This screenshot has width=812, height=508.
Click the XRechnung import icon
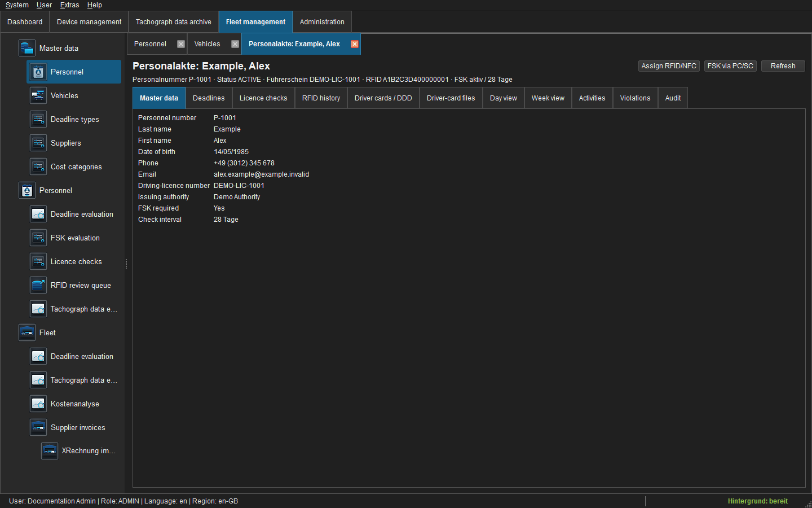point(50,450)
